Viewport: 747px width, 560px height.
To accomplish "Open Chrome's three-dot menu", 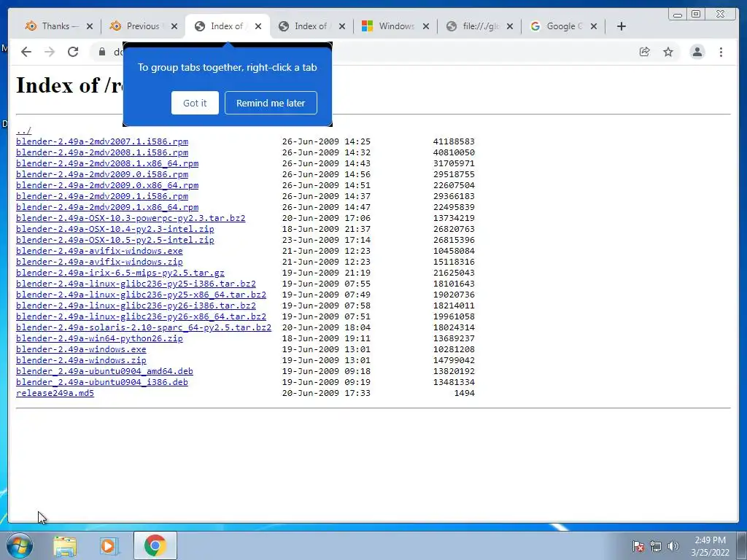I will (x=721, y=52).
